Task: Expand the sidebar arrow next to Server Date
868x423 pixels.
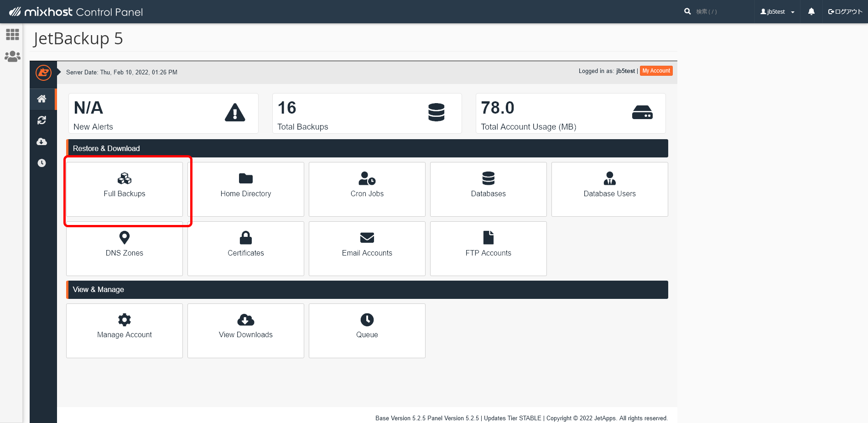Action: [59, 72]
